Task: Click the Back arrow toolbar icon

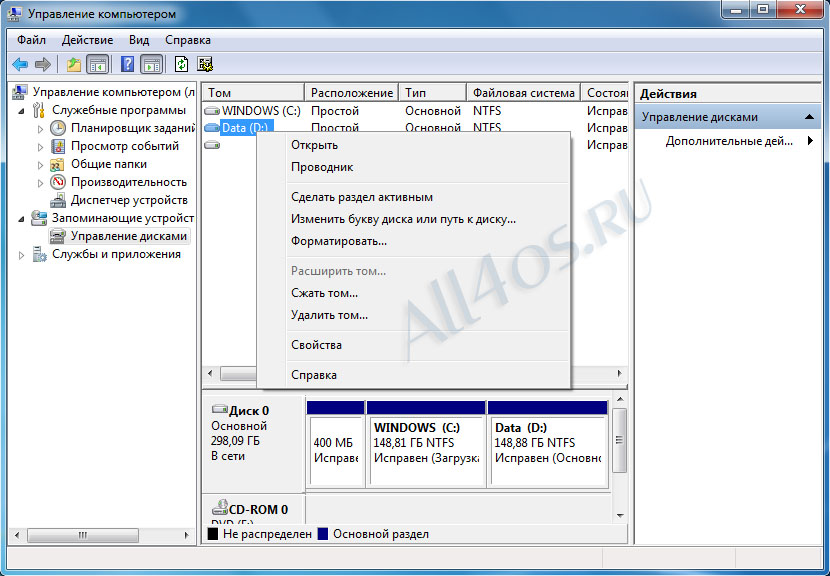Action: [20, 65]
